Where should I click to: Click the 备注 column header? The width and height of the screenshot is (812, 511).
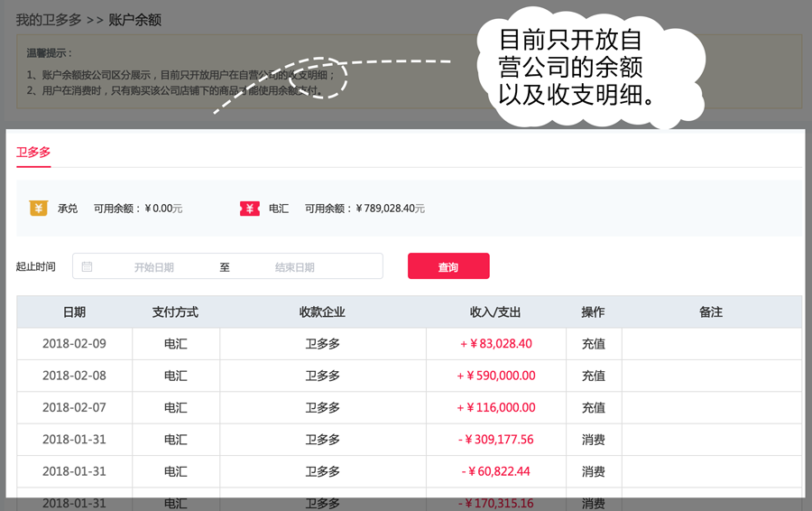[x=711, y=312]
